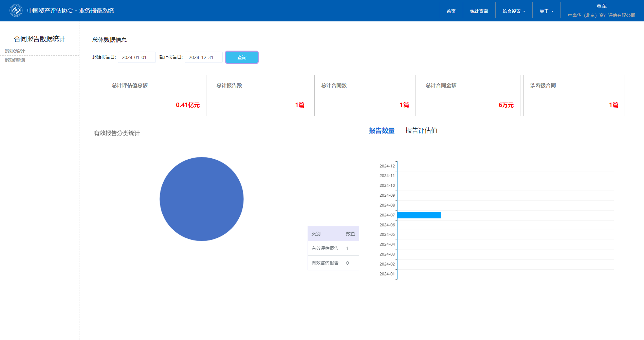This screenshot has height=340, width=644.
Task: Select 数据统计 in the left sidebar
Action: [15, 51]
